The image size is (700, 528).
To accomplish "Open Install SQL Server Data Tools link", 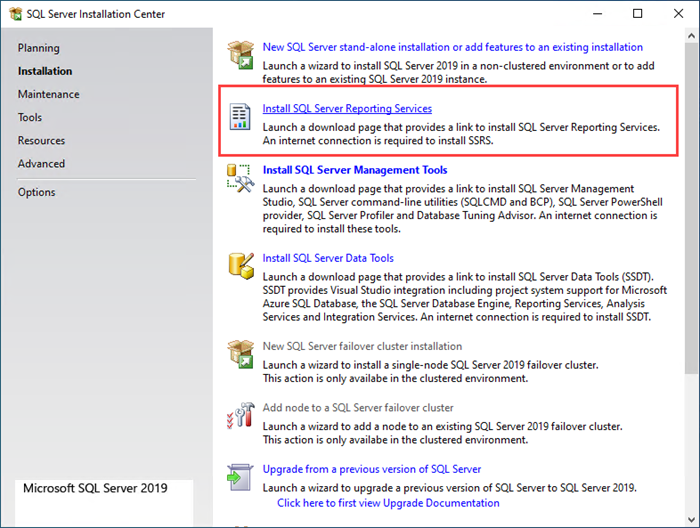I will click(x=328, y=258).
